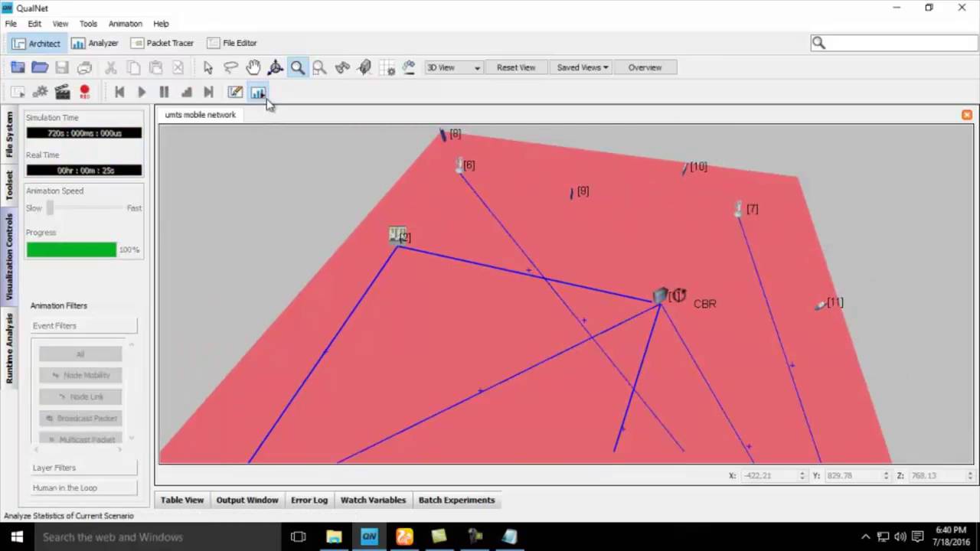
Task: Click the Cut scissors icon
Action: coord(110,67)
